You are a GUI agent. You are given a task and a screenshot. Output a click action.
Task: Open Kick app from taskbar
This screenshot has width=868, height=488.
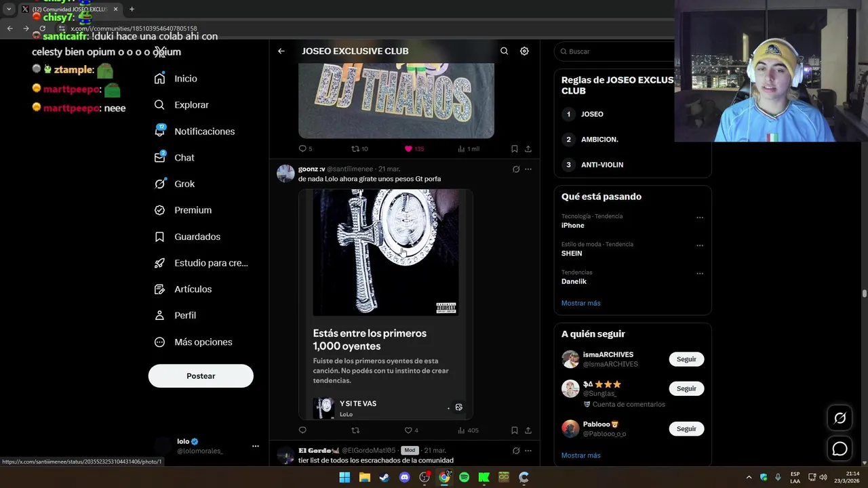[484, 477]
